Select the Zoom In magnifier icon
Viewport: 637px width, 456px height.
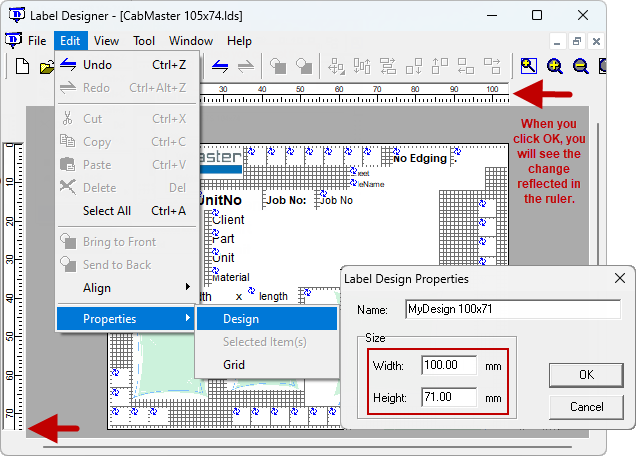(555, 66)
